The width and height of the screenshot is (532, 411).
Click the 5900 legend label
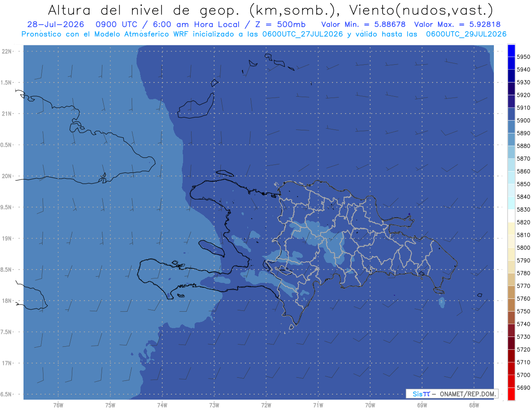click(523, 121)
